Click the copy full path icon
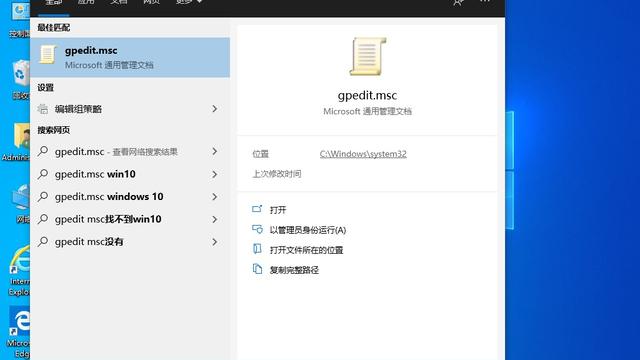 tap(257, 269)
